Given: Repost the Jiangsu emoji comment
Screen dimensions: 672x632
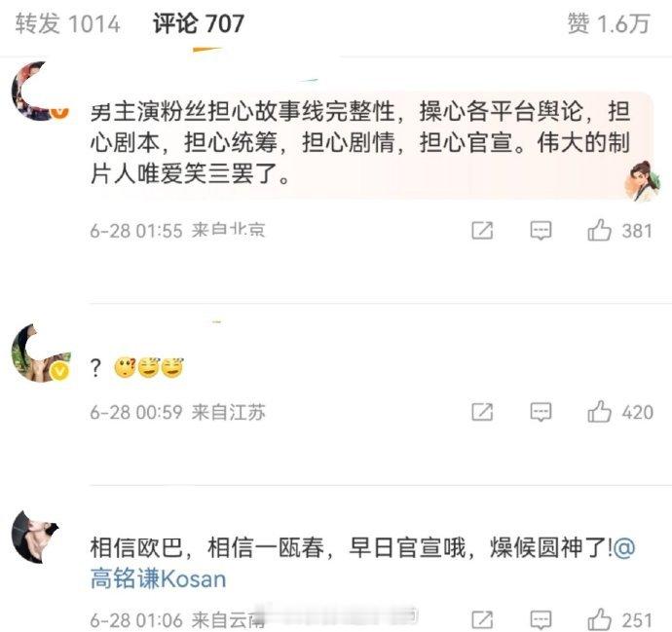Looking at the screenshot, I should click(x=482, y=412).
